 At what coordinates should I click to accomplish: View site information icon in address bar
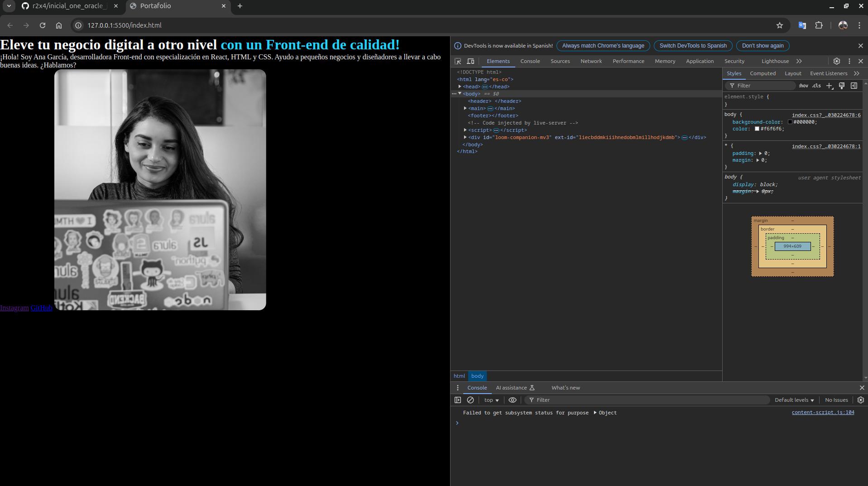[x=78, y=25]
